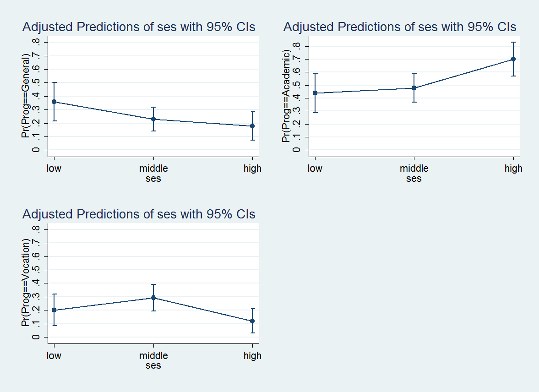539x392 pixels.
Task: Select the Pr(Prog==Academic) y-axis title
Action: tap(287, 97)
